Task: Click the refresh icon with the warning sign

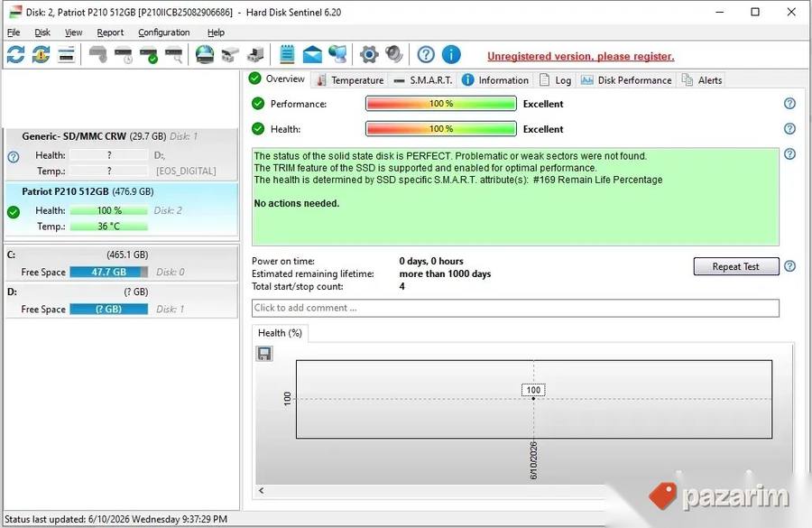Action: pos(41,54)
